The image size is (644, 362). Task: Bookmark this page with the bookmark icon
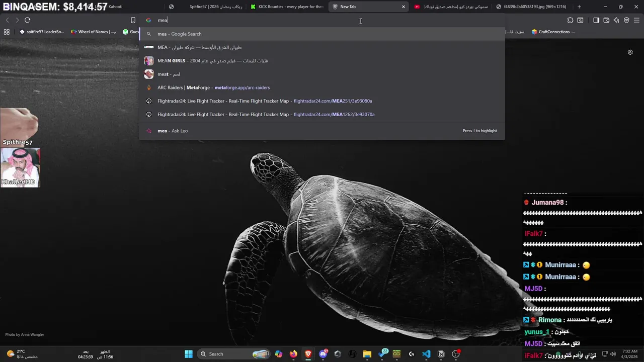tap(133, 20)
